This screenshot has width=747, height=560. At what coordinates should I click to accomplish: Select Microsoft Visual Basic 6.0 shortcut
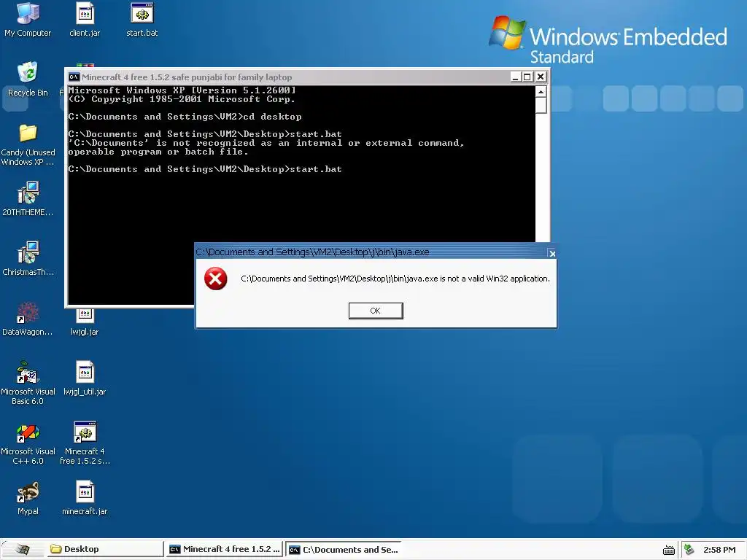[x=28, y=383]
